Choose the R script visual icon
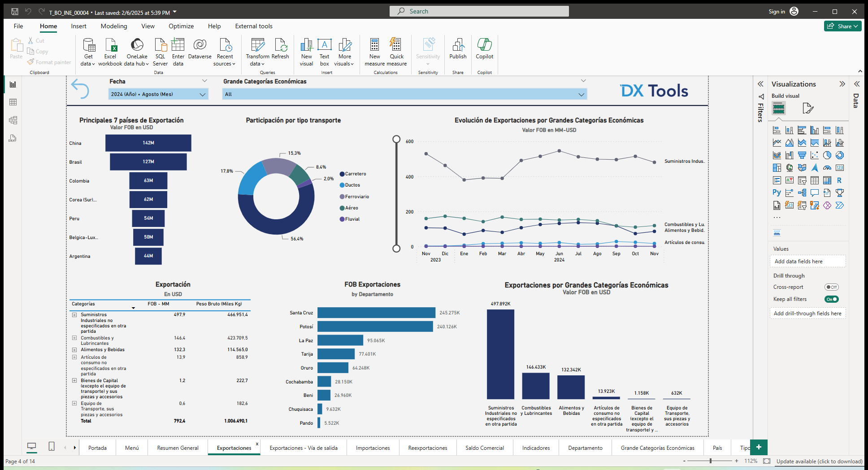This screenshot has height=470, width=868. coord(839,181)
